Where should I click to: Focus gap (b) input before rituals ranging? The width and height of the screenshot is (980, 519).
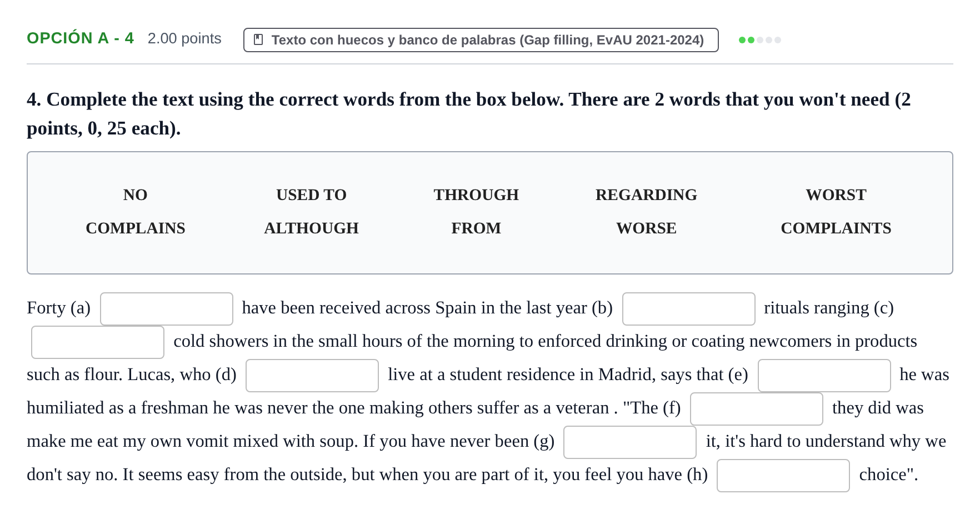[x=689, y=309]
